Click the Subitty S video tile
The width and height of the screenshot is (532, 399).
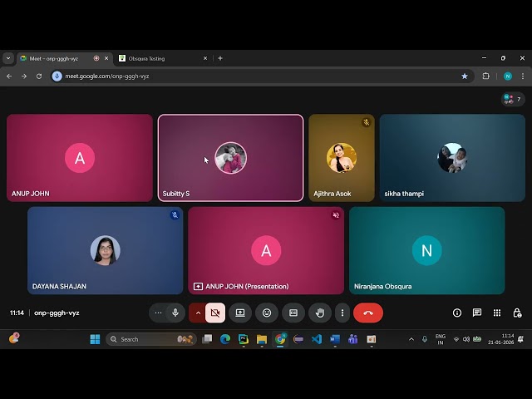click(x=230, y=158)
